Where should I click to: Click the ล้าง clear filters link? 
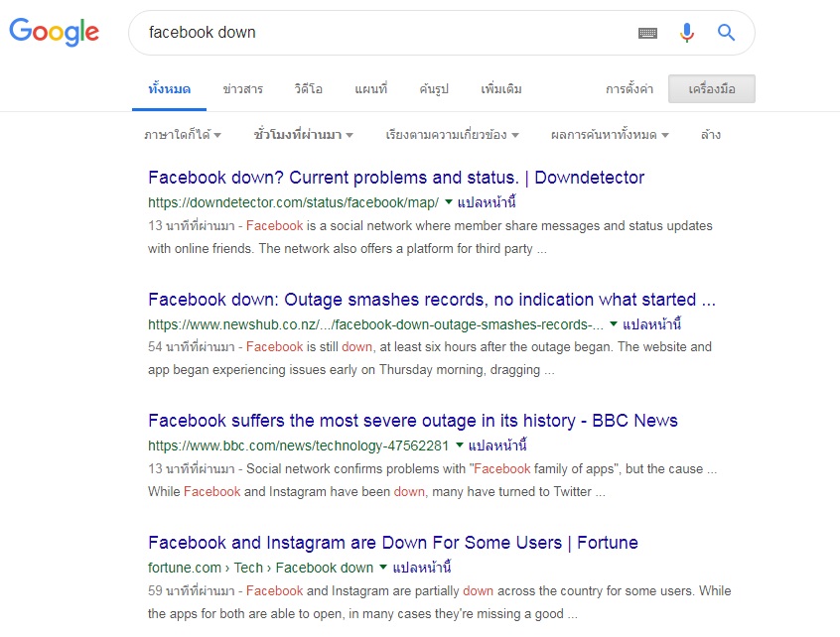point(710,135)
